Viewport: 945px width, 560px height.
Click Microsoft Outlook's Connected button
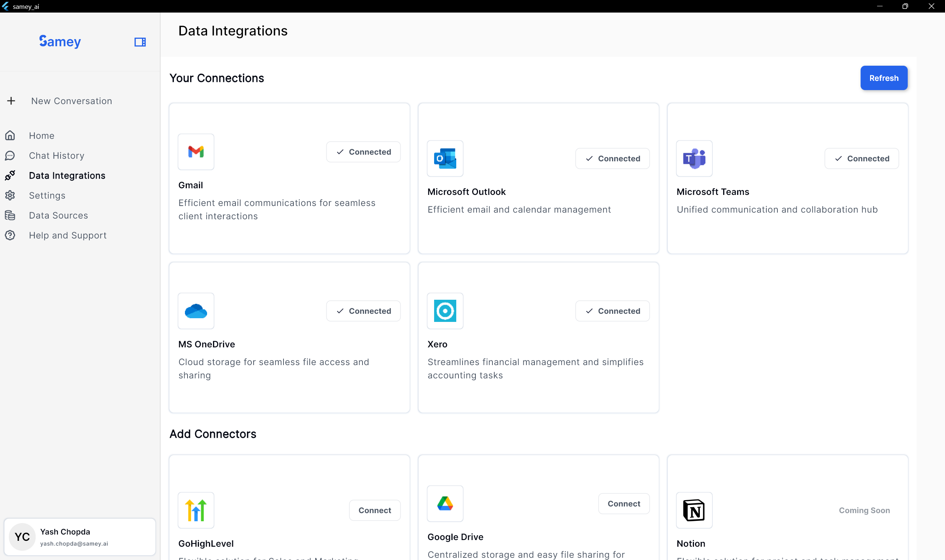click(613, 158)
